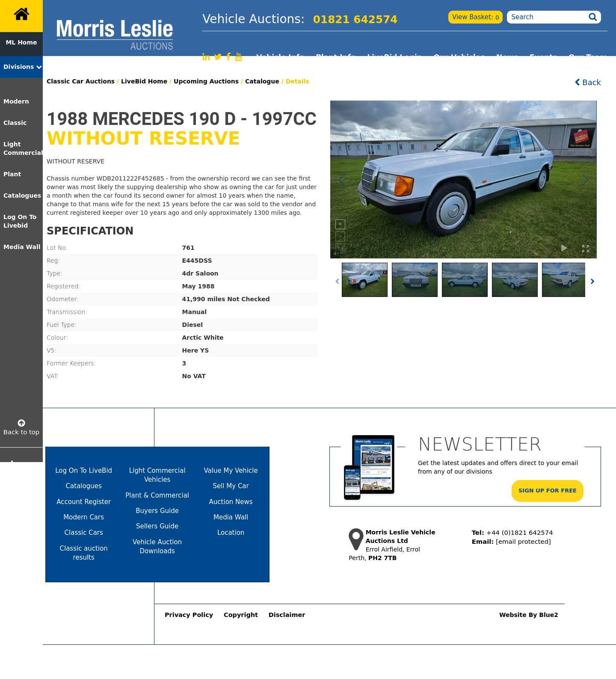
Task: Select second thumbnail showing car front
Action: click(x=415, y=280)
